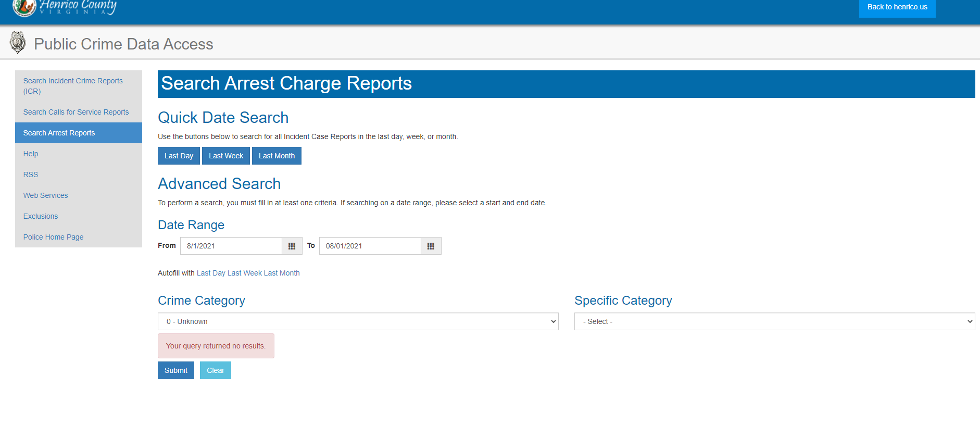Click the Quick Date Search heading

pyautogui.click(x=223, y=118)
